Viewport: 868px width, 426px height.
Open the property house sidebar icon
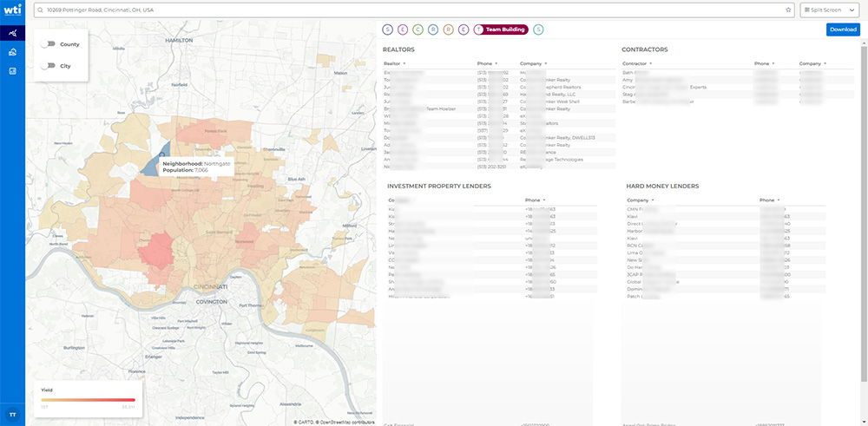(x=12, y=52)
